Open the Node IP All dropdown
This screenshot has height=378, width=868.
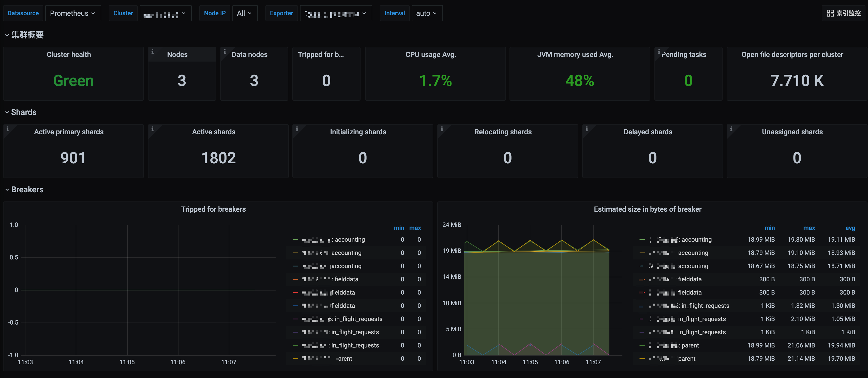(x=244, y=13)
